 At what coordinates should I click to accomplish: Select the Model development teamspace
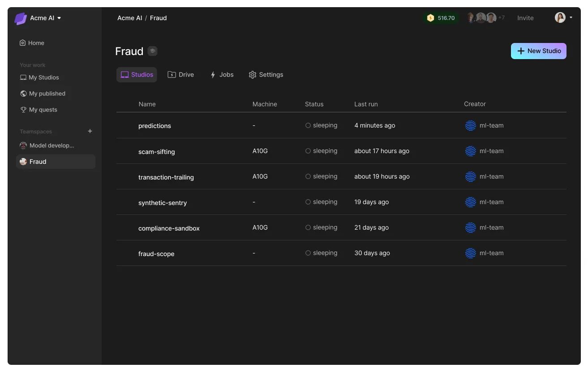[47, 145]
